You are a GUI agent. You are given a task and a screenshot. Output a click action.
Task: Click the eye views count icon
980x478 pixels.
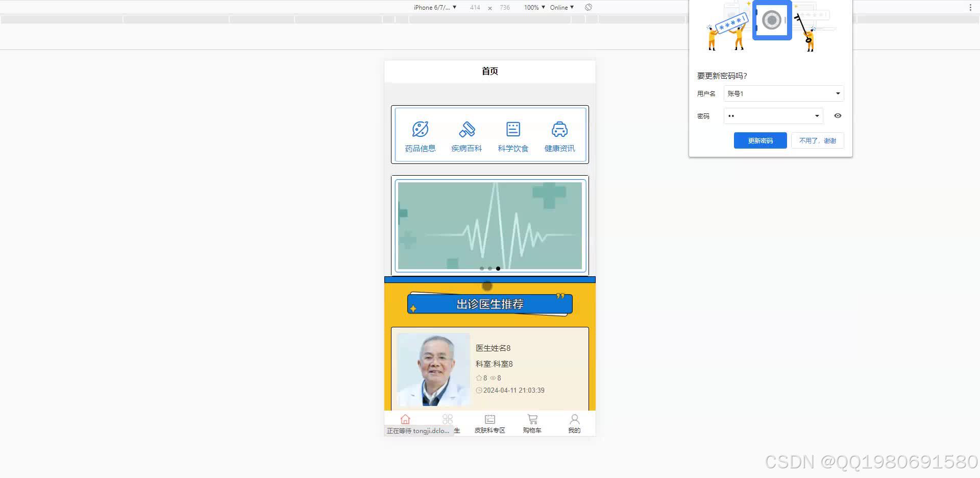tap(493, 378)
